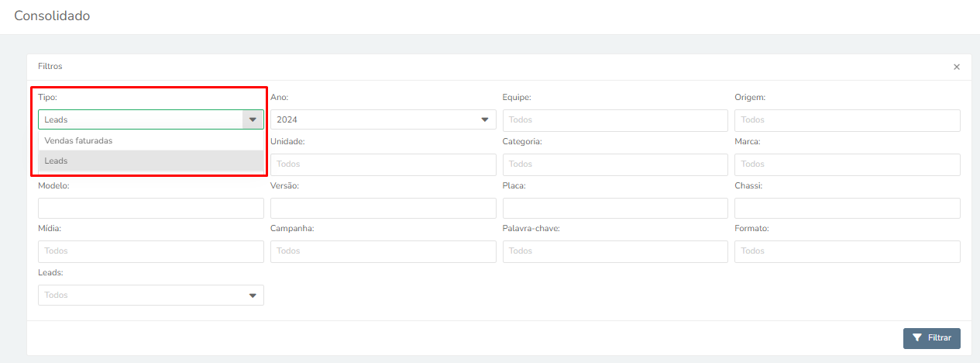This screenshot has height=363, width=980.
Task: Expand the Ano 2024 dropdown arrow
Action: (x=486, y=119)
